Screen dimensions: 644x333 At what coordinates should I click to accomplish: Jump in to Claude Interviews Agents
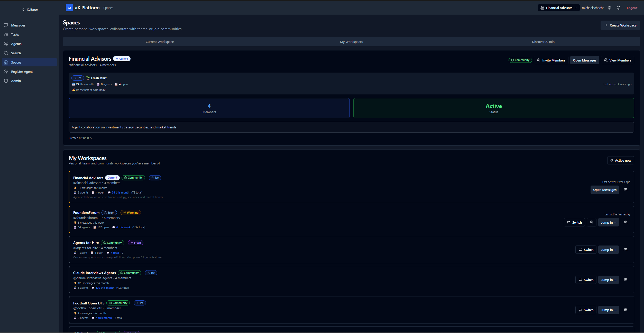pos(608,280)
